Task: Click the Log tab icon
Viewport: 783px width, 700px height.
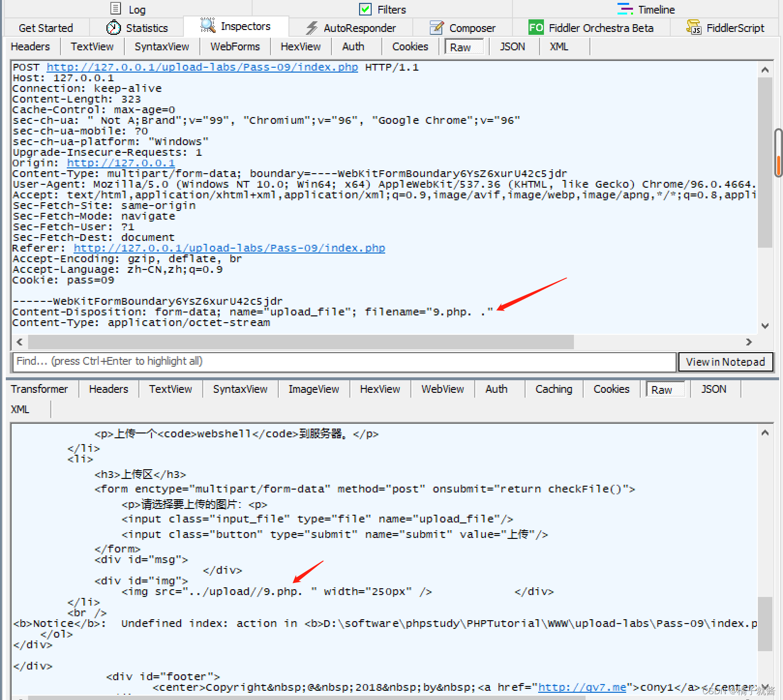Action: coord(116,9)
